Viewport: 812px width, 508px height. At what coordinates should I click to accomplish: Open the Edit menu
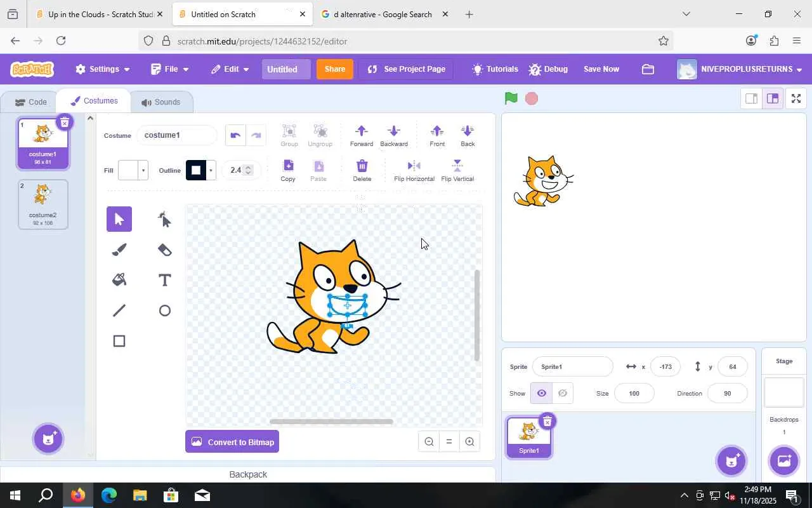pos(230,69)
